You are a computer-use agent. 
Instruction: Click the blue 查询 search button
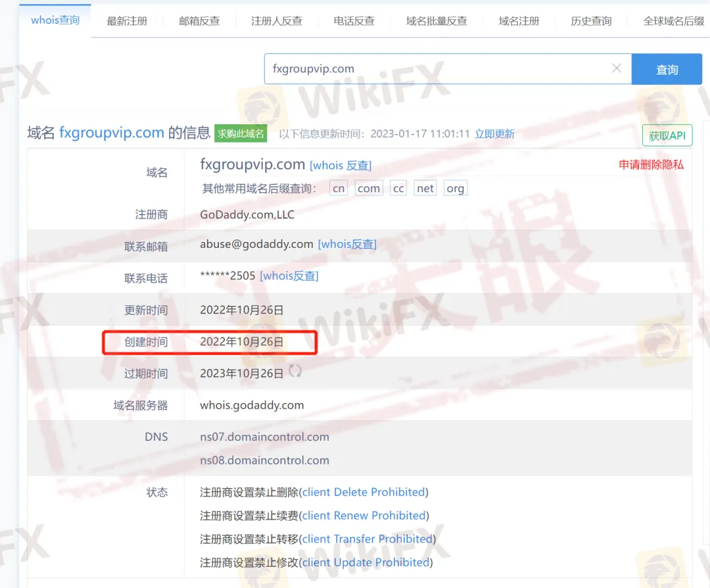pos(667,69)
